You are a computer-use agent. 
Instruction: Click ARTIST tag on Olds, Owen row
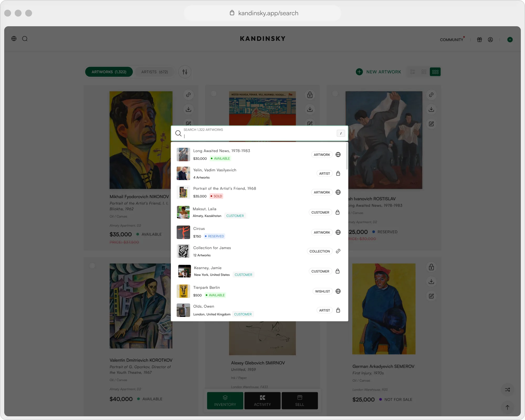[x=324, y=310]
